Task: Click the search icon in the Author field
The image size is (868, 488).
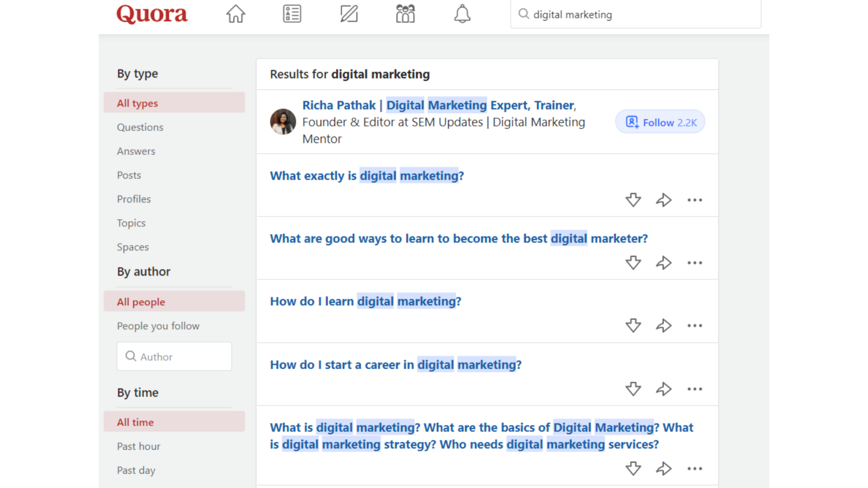Action: [131, 356]
